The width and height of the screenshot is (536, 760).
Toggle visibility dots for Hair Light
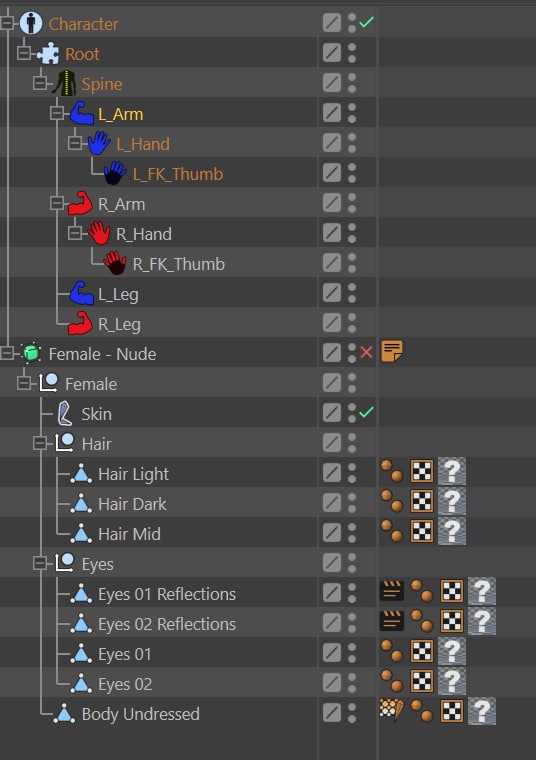tap(352, 474)
